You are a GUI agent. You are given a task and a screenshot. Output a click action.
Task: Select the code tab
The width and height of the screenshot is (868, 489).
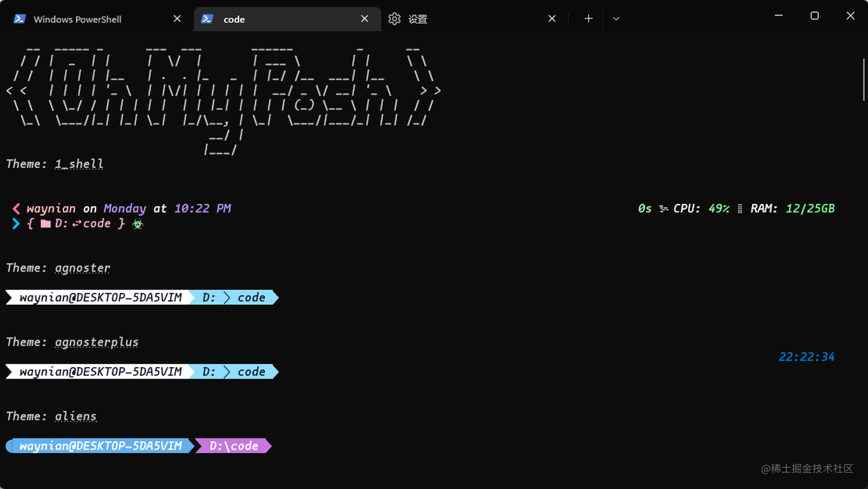287,19
